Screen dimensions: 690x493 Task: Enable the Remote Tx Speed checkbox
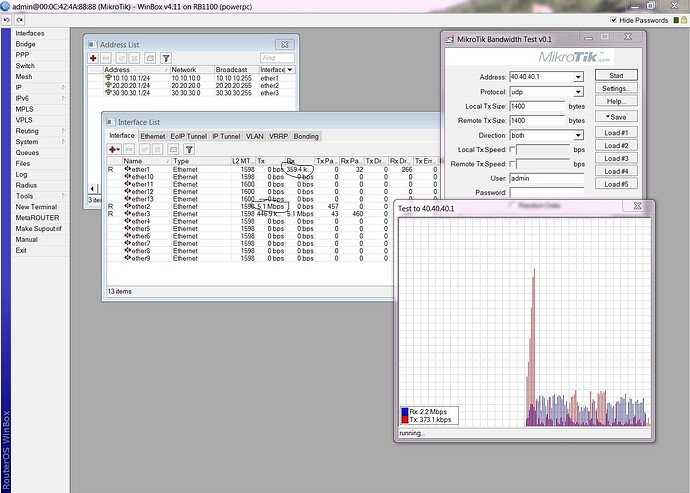[513, 163]
